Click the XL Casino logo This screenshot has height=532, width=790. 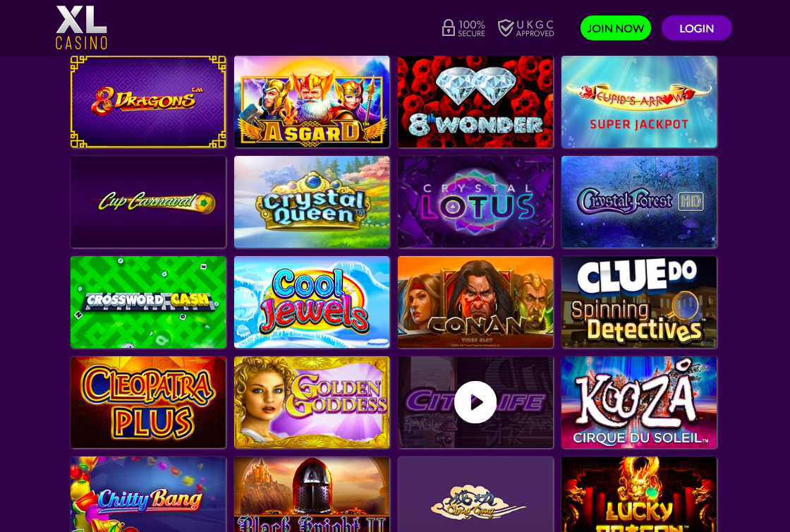81,28
